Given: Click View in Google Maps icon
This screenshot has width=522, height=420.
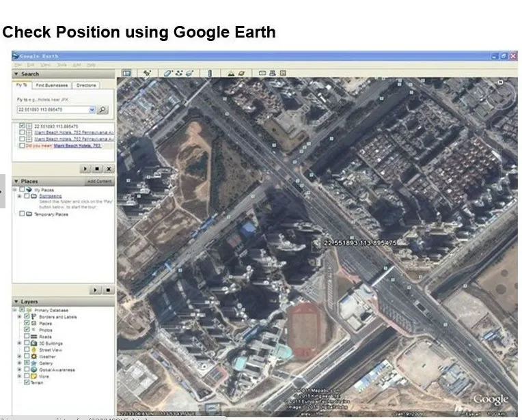Looking at the screenshot, I should 283,73.
